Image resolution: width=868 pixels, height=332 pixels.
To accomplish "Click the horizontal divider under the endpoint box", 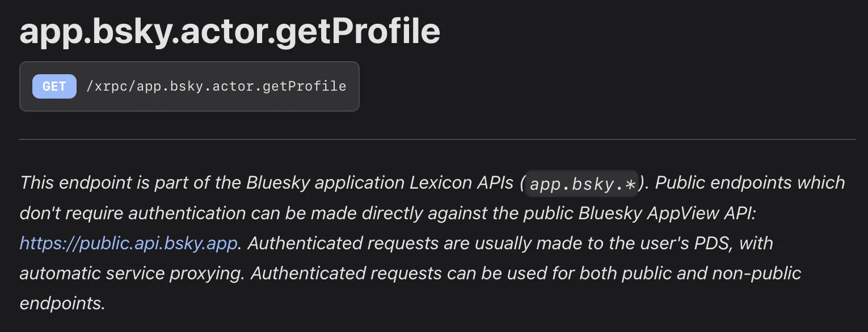I will point(437,139).
